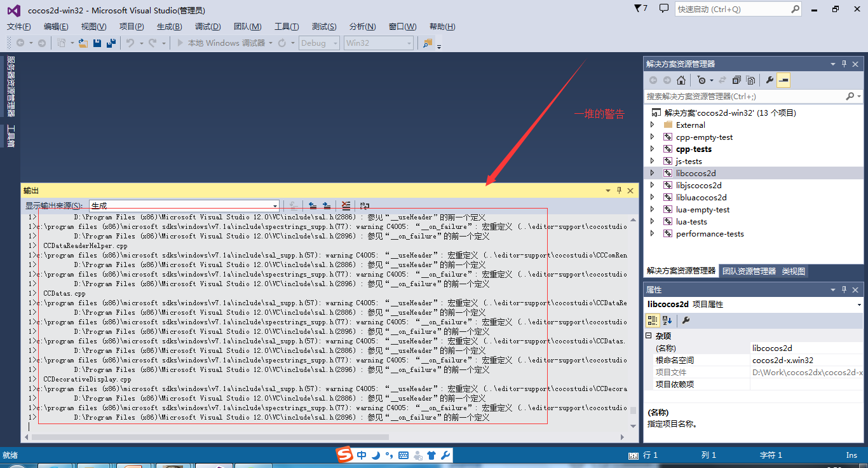Click the CCDataReaderHelper.cpp output line
The width and height of the screenshot is (868, 468).
[x=86, y=245]
